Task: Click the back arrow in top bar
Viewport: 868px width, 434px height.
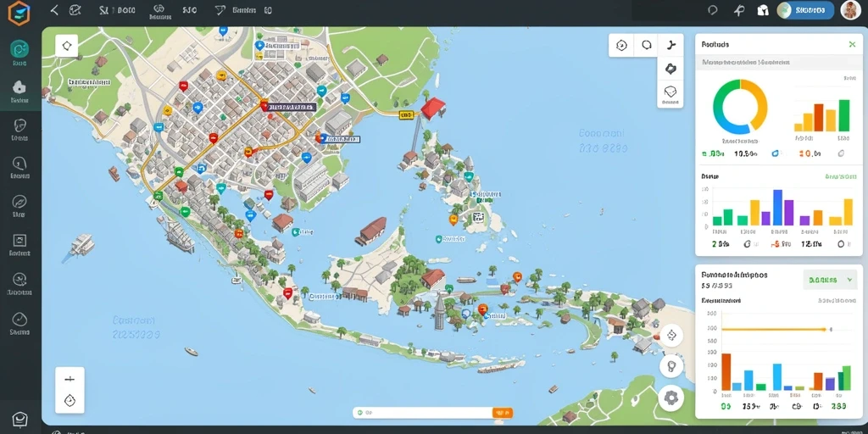Action: pos(53,10)
